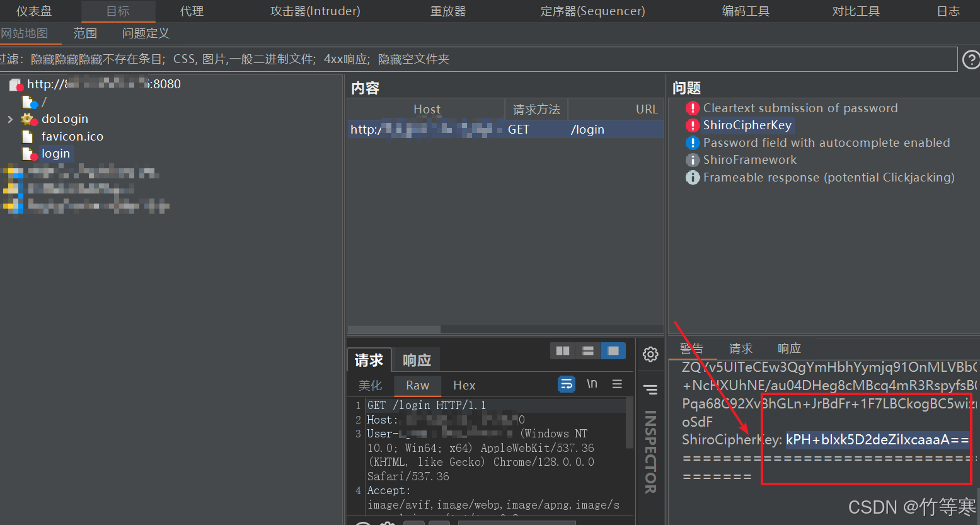The width and height of the screenshot is (980, 525).
Task: Toggle non-printable characters \n button
Action: [x=592, y=384]
